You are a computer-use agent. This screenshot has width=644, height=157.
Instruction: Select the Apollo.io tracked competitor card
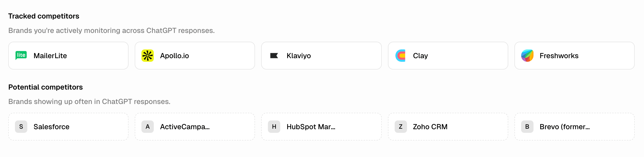[195, 55]
